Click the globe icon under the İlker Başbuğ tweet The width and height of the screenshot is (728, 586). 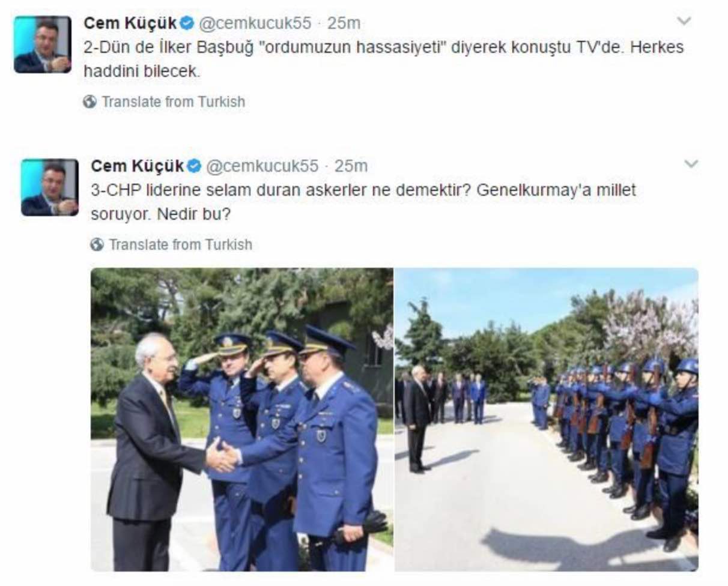pos(89,102)
